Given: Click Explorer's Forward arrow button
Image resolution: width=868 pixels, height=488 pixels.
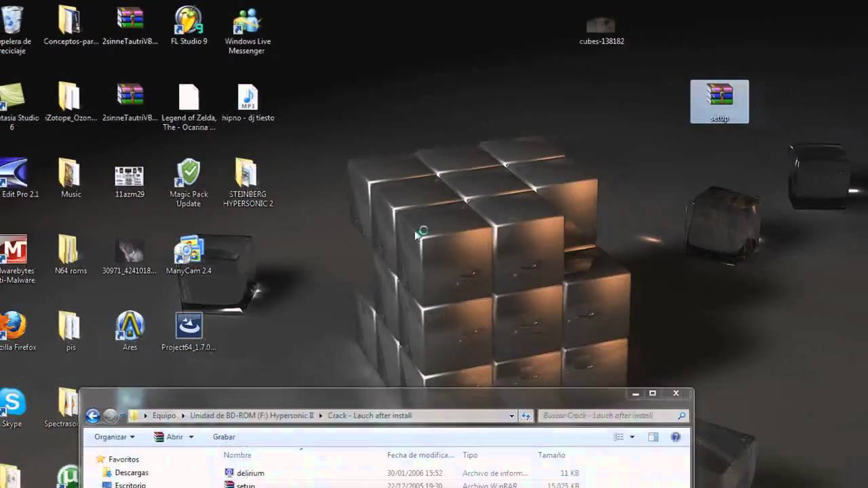Looking at the screenshot, I should (110, 415).
